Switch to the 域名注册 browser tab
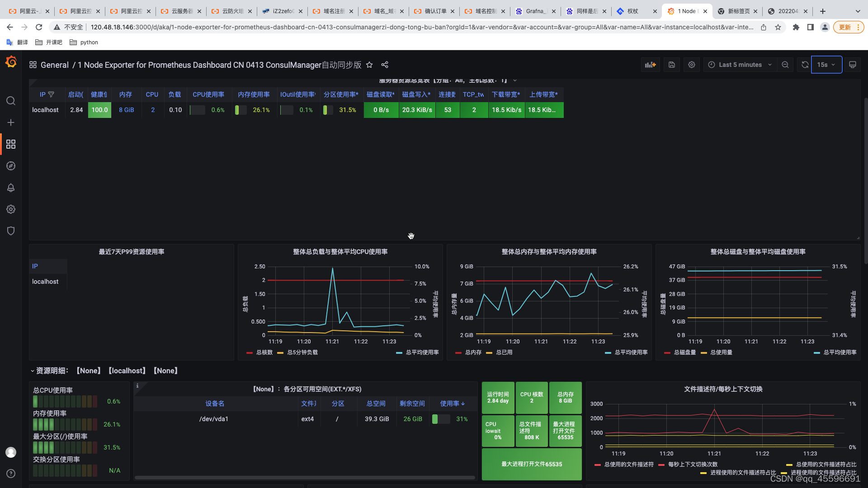 [333, 11]
